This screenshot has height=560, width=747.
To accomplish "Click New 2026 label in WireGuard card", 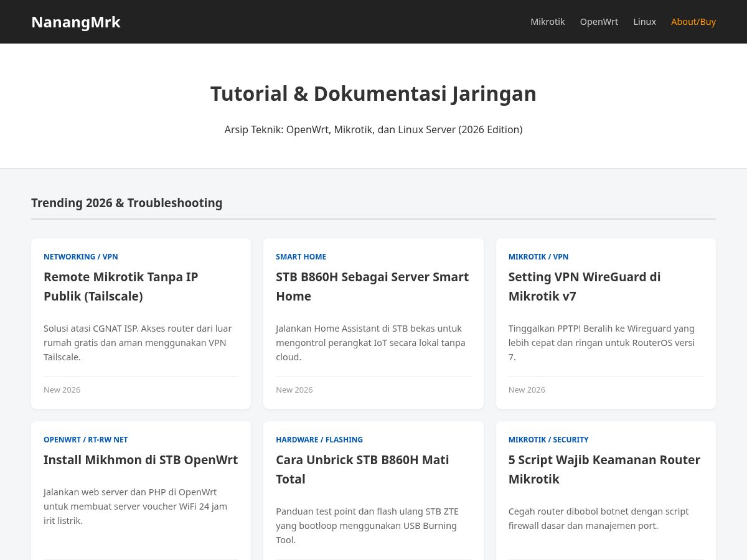I will (x=527, y=390).
